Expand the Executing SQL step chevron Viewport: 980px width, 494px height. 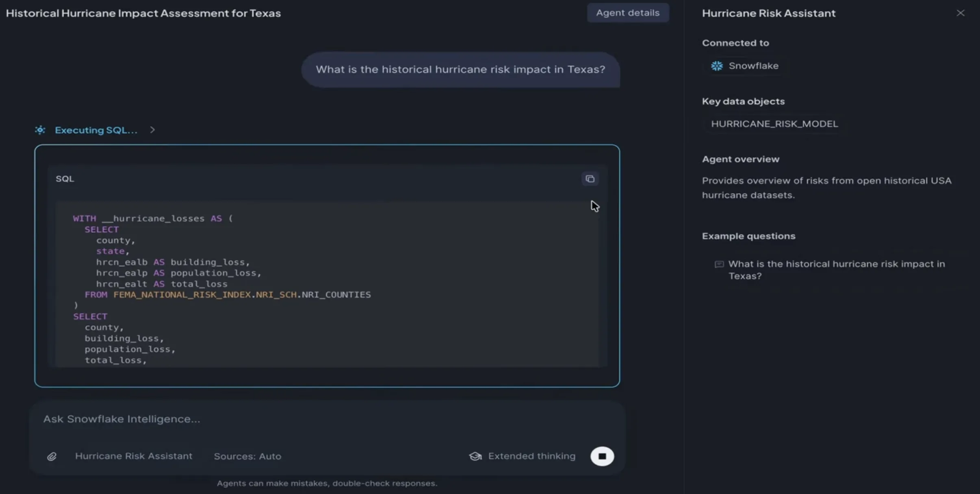[x=152, y=130]
